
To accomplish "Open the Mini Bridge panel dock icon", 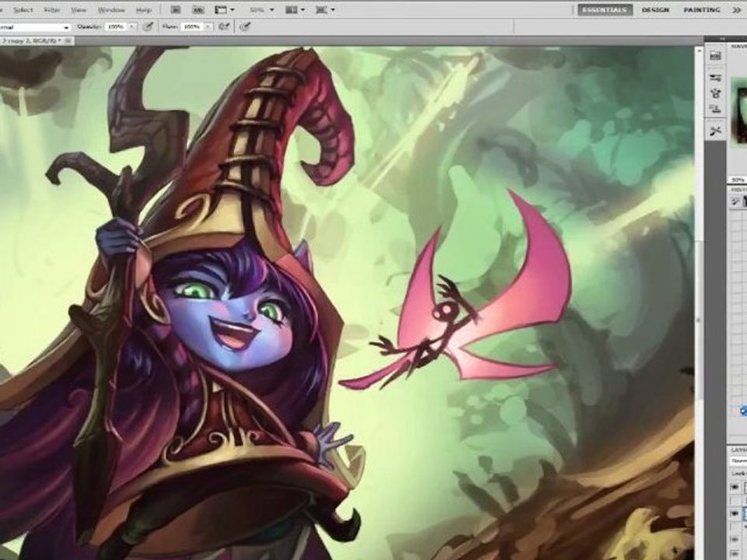I will click(x=715, y=56).
